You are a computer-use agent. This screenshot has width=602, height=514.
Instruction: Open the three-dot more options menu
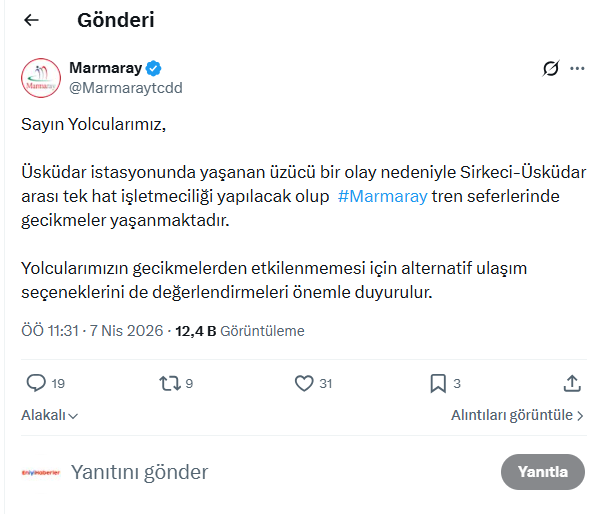click(577, 69)
